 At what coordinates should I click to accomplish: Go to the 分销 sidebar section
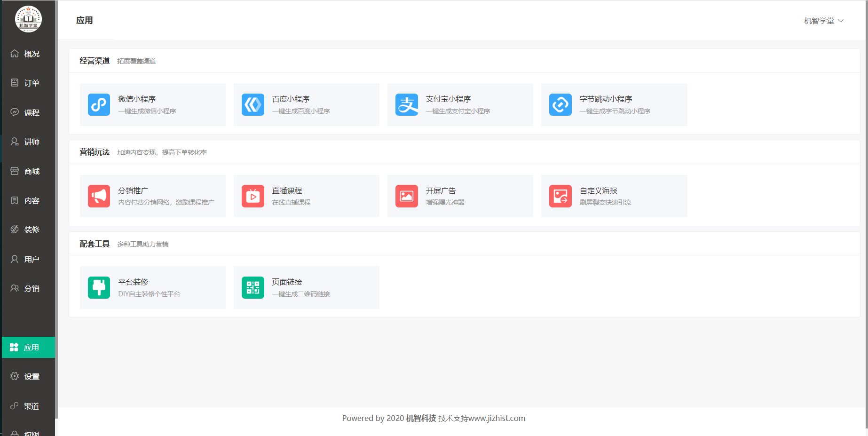tap(28, 288)
